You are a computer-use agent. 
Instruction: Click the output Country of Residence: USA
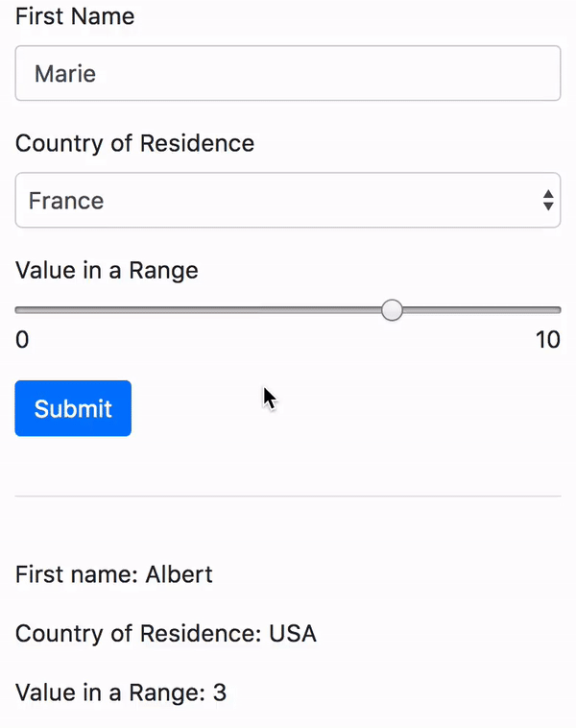[166, 633]
